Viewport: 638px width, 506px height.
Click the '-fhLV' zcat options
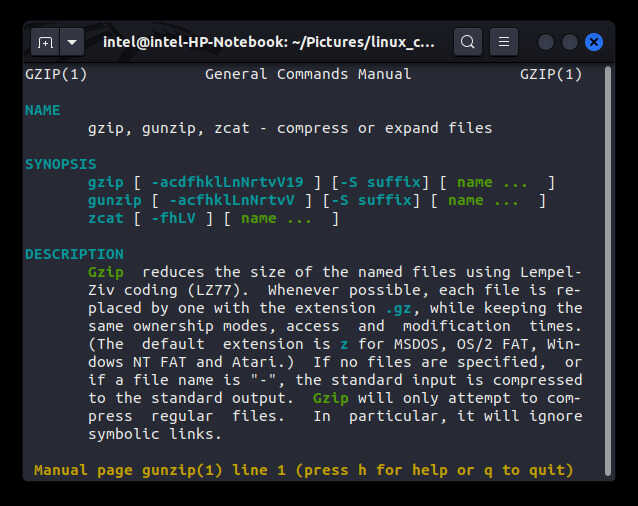173,218
